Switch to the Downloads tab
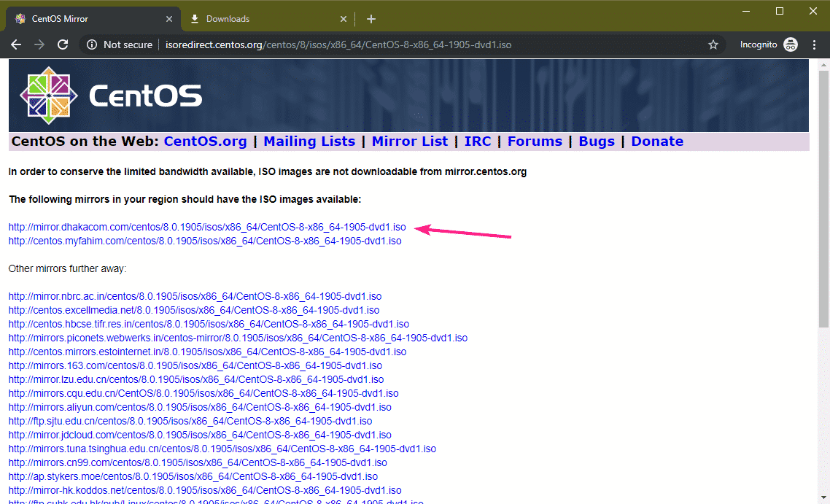The image size is (830, 504). [268, 19]
